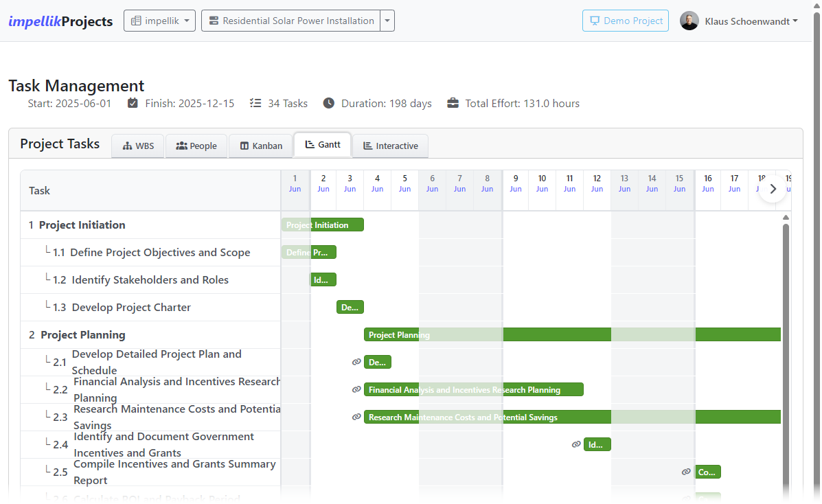The image size is (822, 504).
Task: Click the Define Pr... Gantt bar
Action: tap(309, 252)
